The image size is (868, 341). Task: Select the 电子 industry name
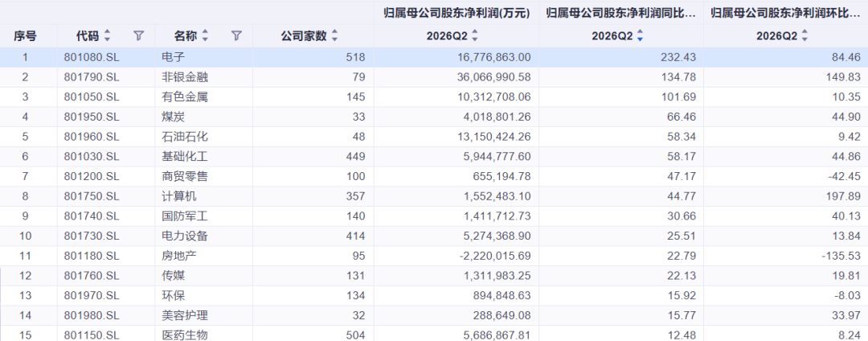(174, 57)
